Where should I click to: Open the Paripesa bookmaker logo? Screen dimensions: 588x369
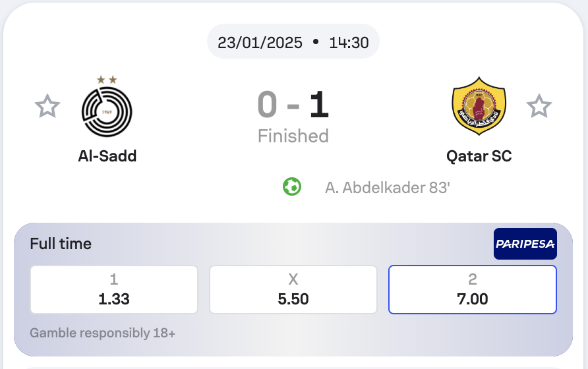coord(525,244)
